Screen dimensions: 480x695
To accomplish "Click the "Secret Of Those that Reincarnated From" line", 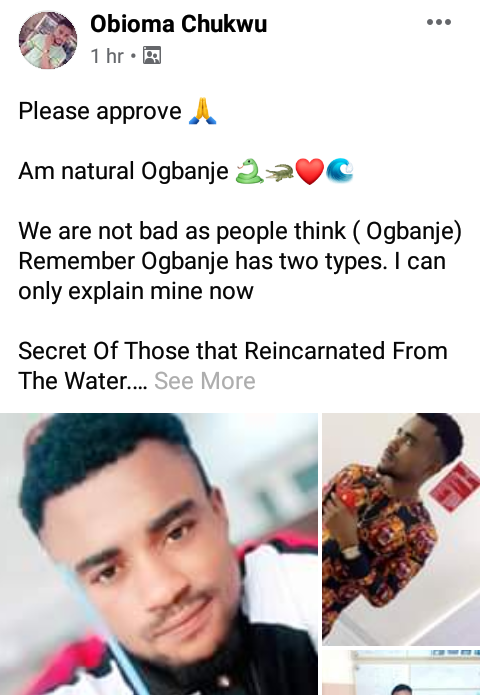I will [233, 351].
